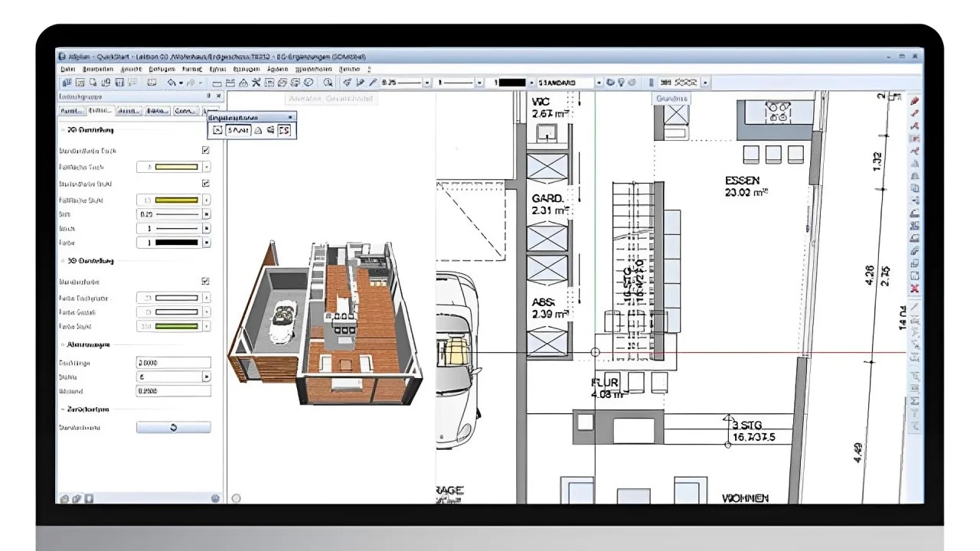Open the dimension dropdown showing value 6
The height and width of the screenshot is (551, 980).
[207, 377]
